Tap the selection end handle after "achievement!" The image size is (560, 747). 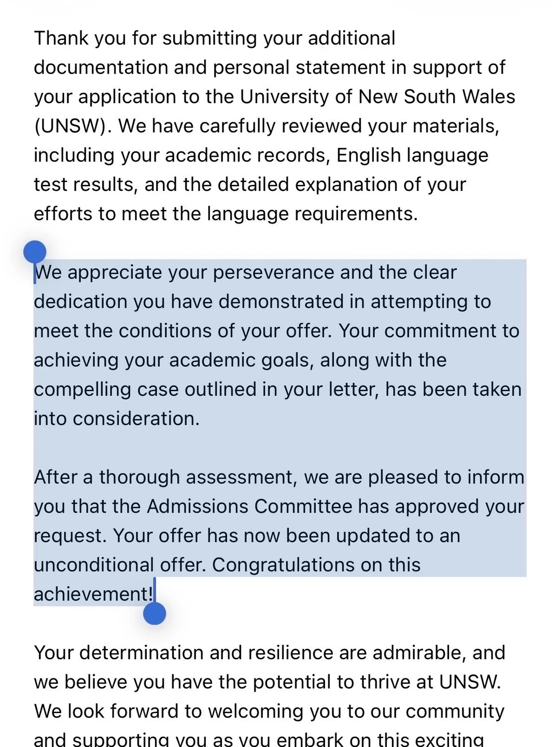pos(155,614)
